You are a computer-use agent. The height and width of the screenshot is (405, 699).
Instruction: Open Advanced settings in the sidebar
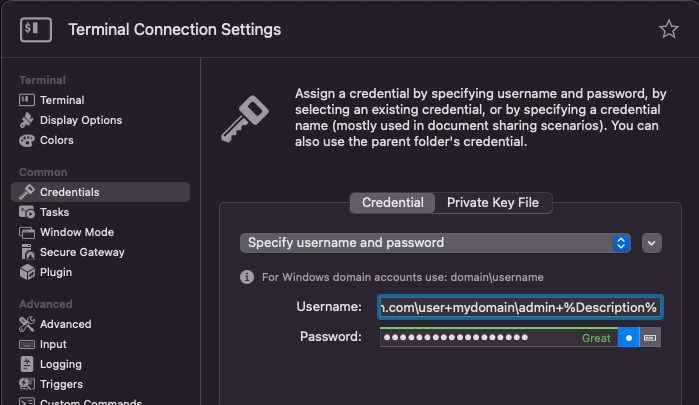pos(65,324)
